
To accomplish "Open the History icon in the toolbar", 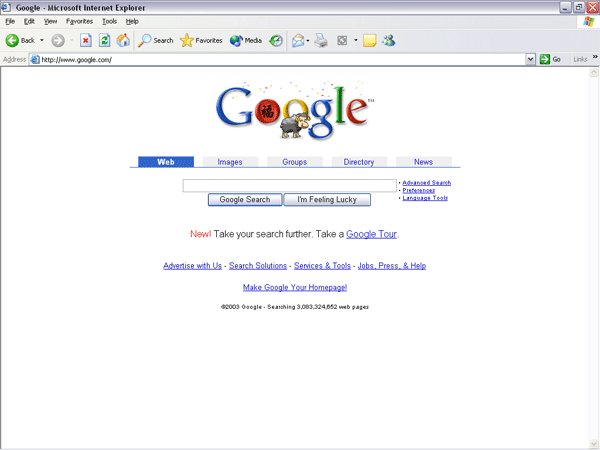I will tap(276, 40).
